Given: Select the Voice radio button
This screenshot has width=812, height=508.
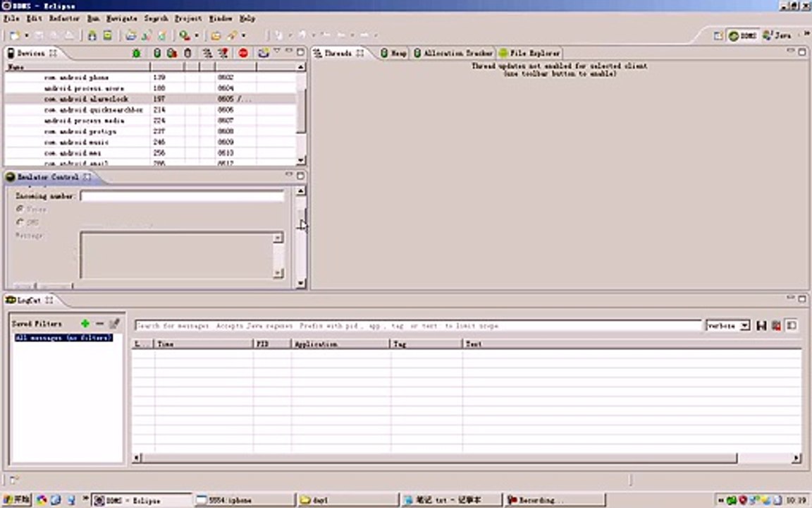Looking at the screenshot, I should pyautogui.click(x=20, y=209).
